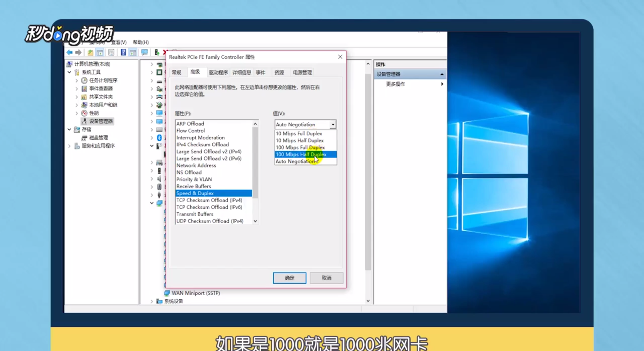Select 计算机管理(本地) root node

pos(92,64)
